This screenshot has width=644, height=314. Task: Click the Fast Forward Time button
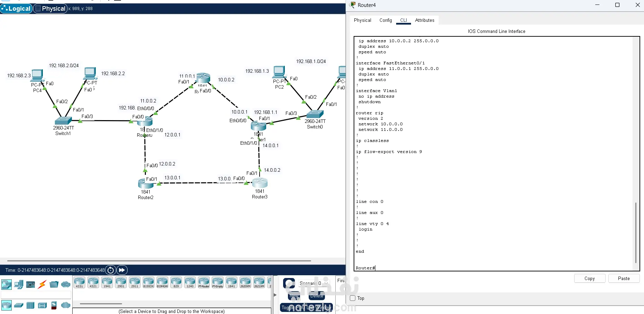[x=122, y=270]
